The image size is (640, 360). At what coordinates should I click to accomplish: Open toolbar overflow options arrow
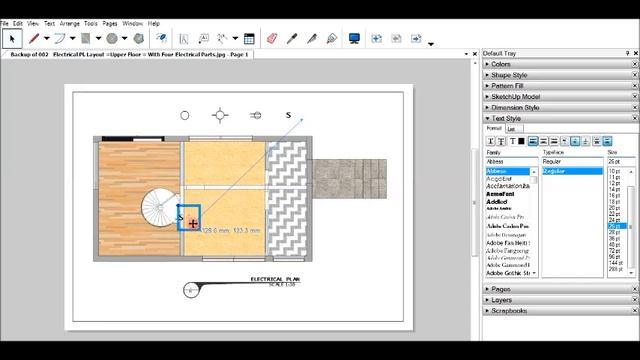tap(431, 44)
